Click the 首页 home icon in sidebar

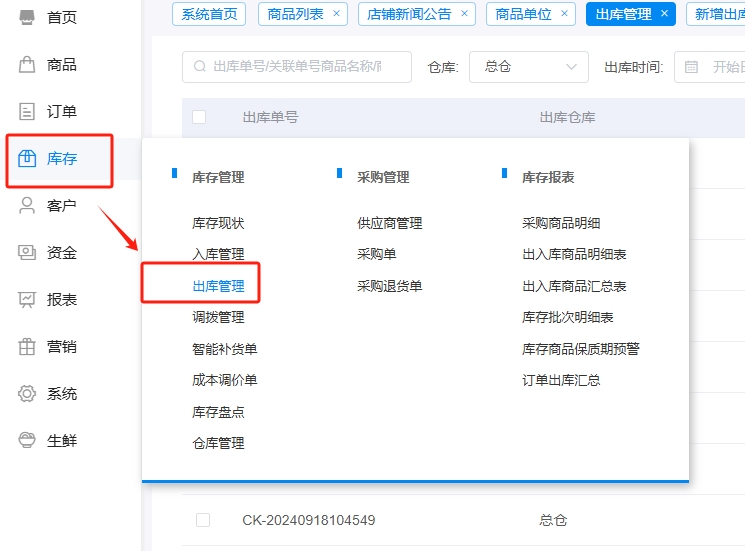[x=27, y=17]
